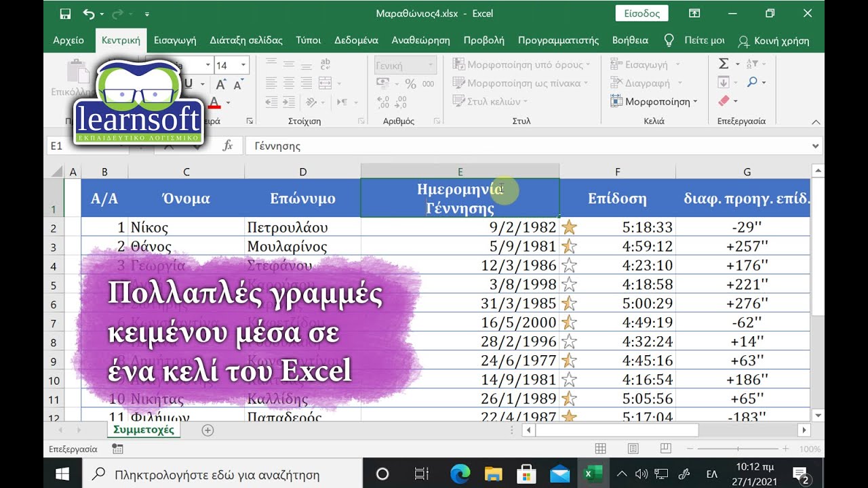The image size is (868, 488).
Task: Expand the formula bar
Action: click(814, 146)
